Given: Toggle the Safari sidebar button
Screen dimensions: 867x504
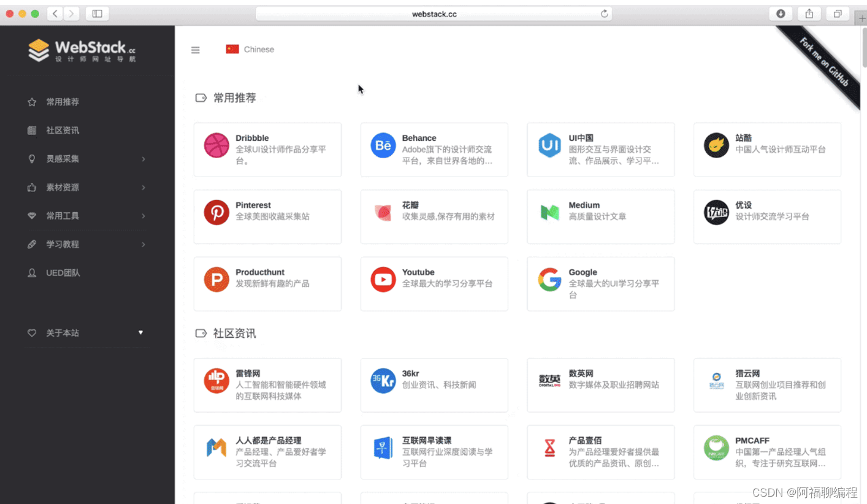Looking at the screenshot, I should coord(97,13).
